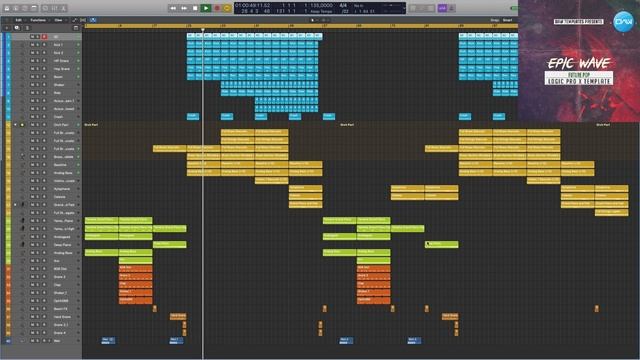Start playback with the green Play button
This screenshot has width=640, height=360.
coord(206,8)
